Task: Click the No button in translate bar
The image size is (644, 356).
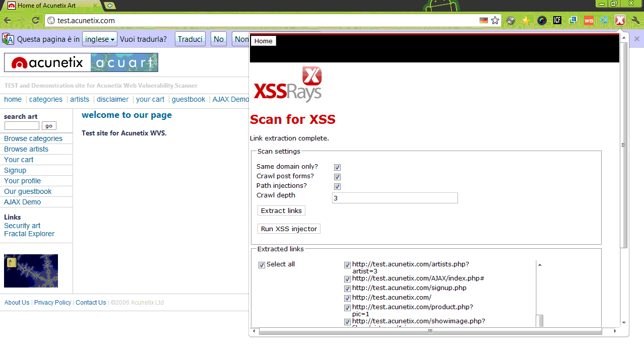Action: click(219, 39)
